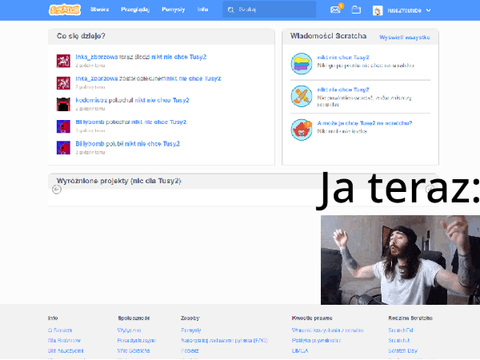Open 'Polityka prywatności' footer link
Viewport: 480px width, 360px height.
(316, 341)
